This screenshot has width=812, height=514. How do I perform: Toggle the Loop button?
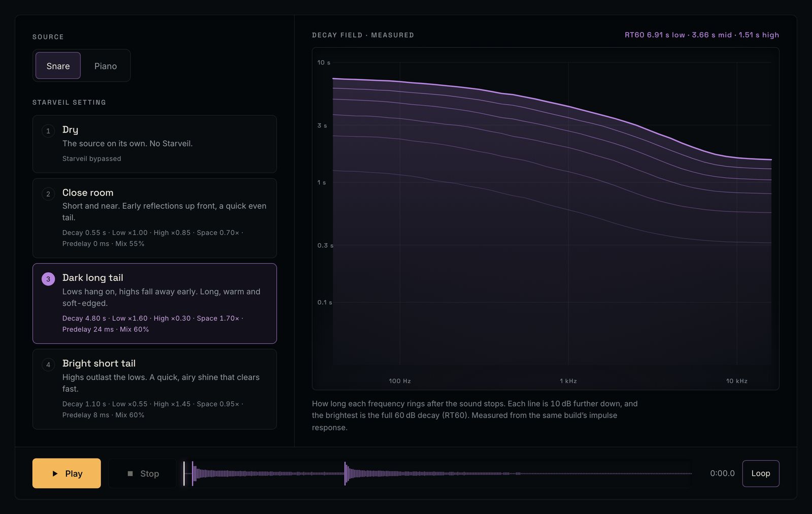(x=760, y=473)
